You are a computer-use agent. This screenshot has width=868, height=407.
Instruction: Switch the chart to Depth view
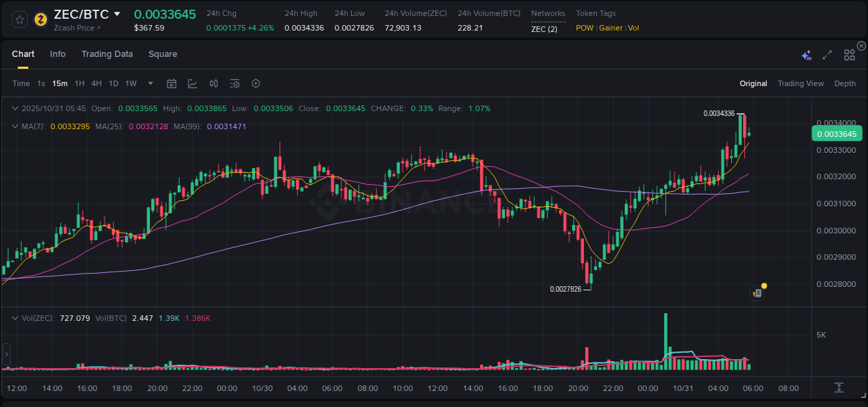tap(845, 83)
